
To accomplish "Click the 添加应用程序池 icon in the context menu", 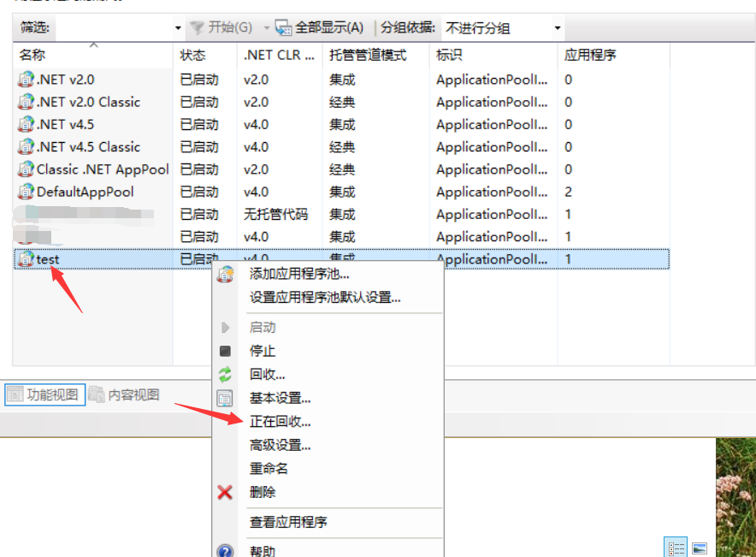I will (224, 276).
